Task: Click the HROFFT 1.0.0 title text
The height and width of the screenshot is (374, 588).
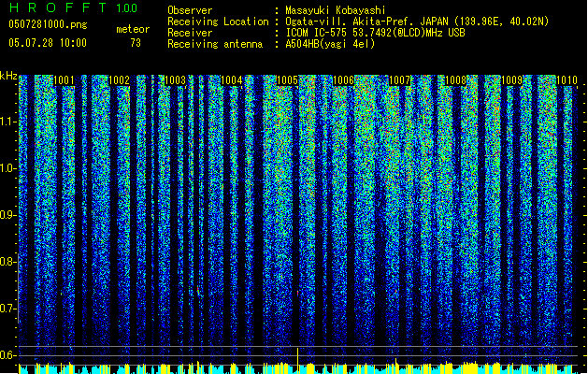Action: click(x=73, y=7)
